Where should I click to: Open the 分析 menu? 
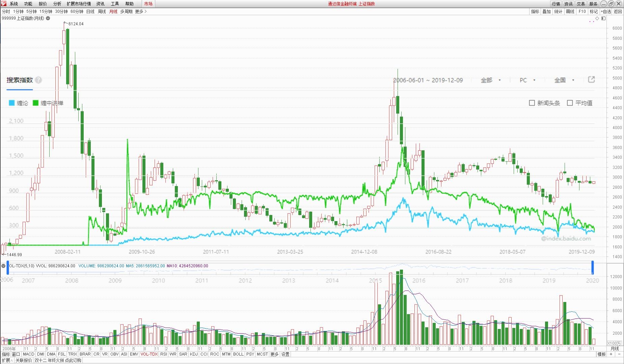(x=57, y=4)
